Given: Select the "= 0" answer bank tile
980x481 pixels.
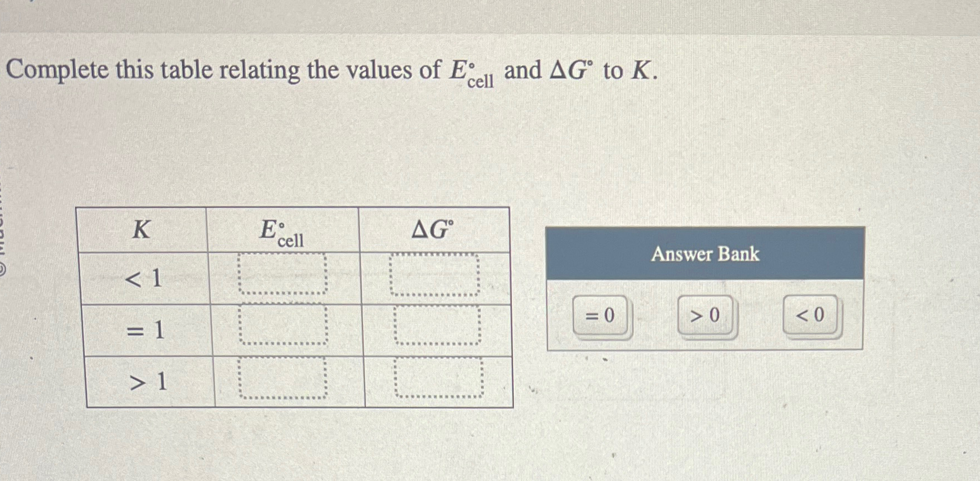Looking at the screenshot, I should pyautogui.click(x=602, y=315).
